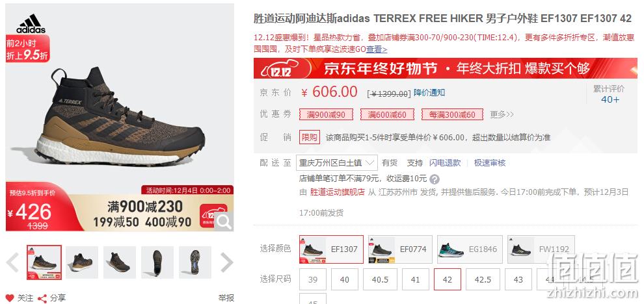Select color swatch FW1192
644x304 pixels.
[x=541, y=249]
